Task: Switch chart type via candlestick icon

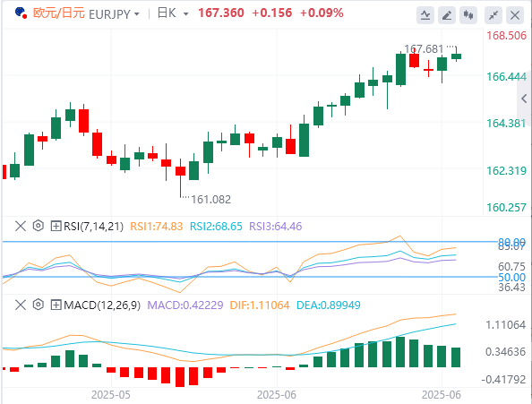Action: (x=468, y=15)
